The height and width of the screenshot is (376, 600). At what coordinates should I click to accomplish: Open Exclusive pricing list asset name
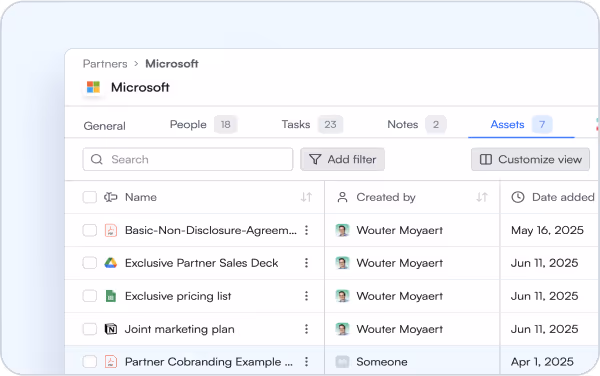click(178, 296)
